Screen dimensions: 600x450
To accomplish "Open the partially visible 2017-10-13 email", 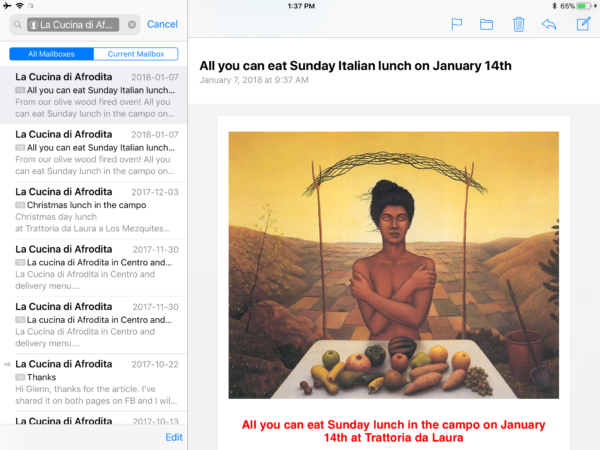I will tap(94, 418).
